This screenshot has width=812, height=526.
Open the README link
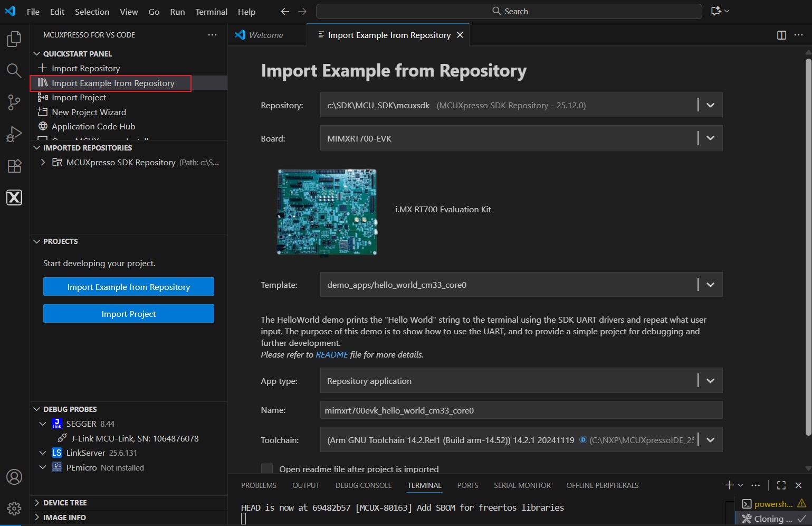(x=331, y=354)
